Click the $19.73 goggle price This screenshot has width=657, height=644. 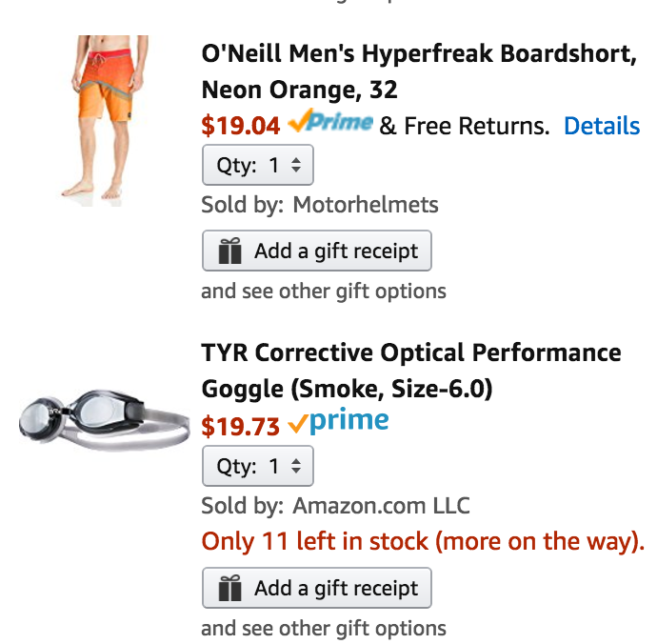click(241, 426)
